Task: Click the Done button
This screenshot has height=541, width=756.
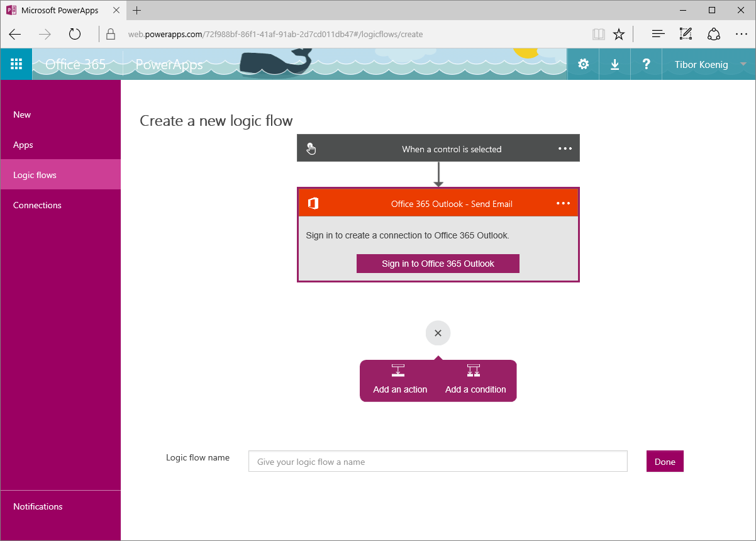Action: click(x=665, y=461)
